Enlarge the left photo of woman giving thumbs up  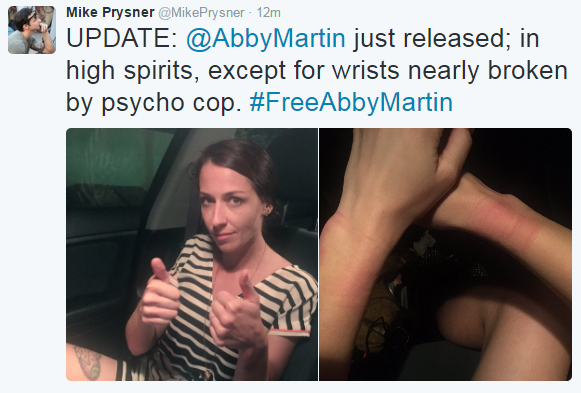point(192,254)
